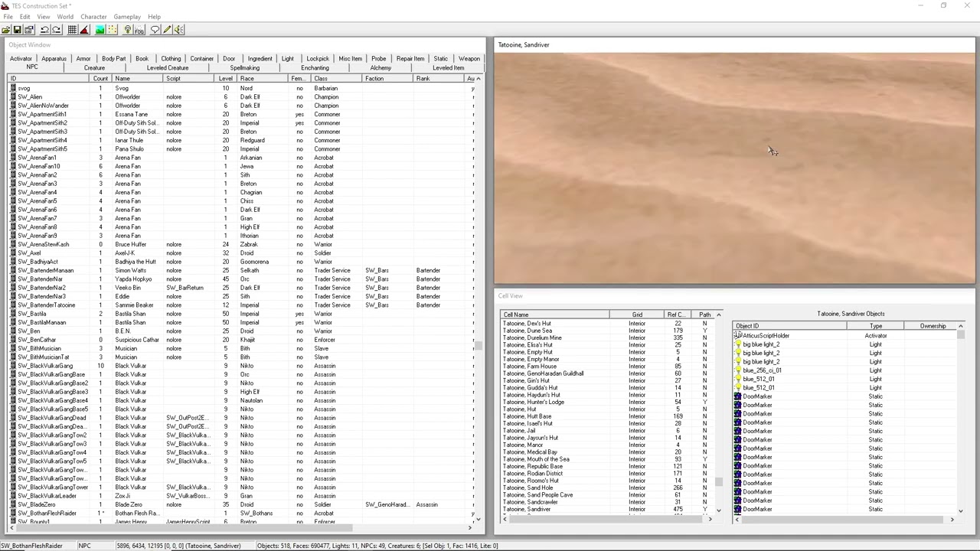The image size is (980, 551).
Task: Toggle the sound speaker toolbar icon
Action: (x=178, y=30)
